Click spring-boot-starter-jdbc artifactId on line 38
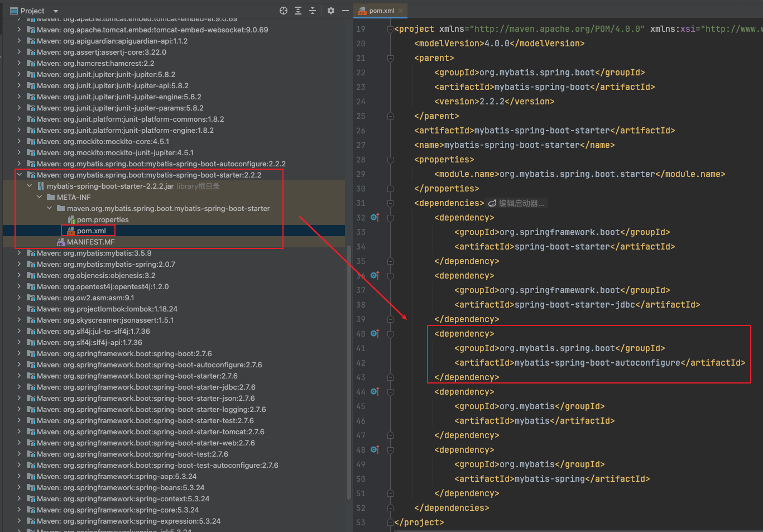This screenshot has width=763, height=532. point(574,305)
